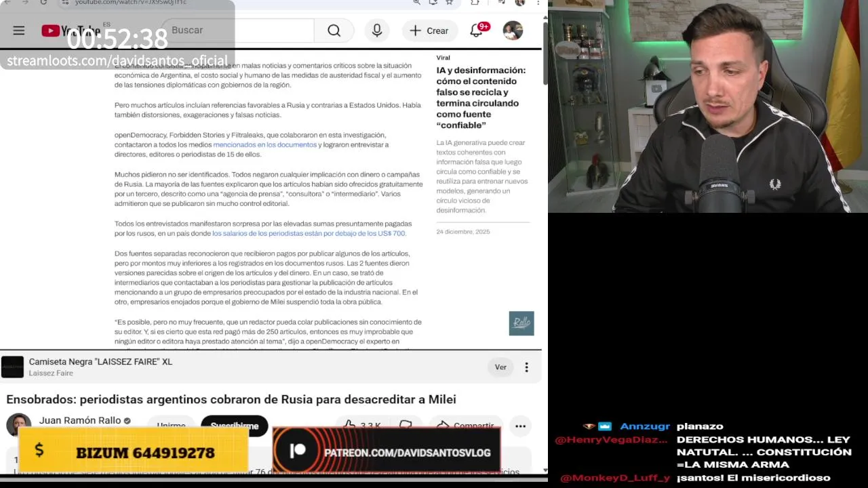The image size is (868, 488).
Task: Open the product shelf three-dot menu
Action: point(526,367)
